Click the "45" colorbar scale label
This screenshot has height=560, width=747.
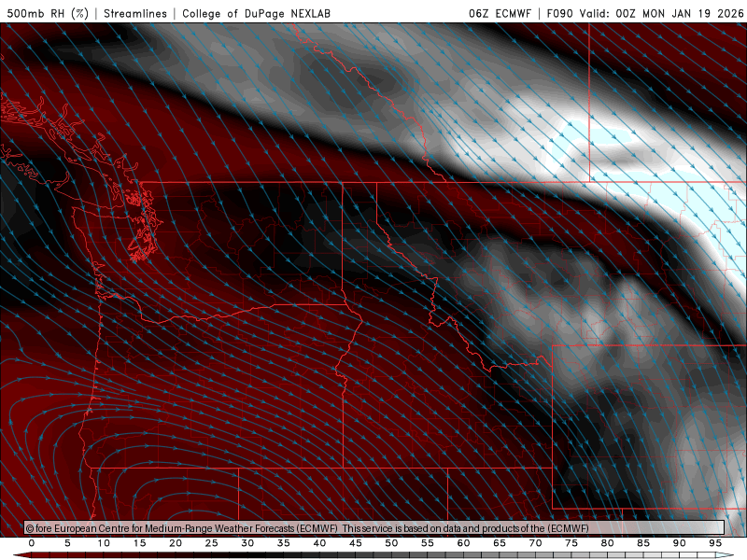click(x=356, y=543)
